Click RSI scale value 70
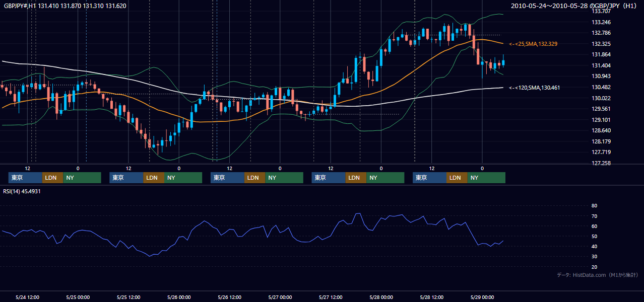This screenshot has width=644, height=302. click(x=594, y=216)
